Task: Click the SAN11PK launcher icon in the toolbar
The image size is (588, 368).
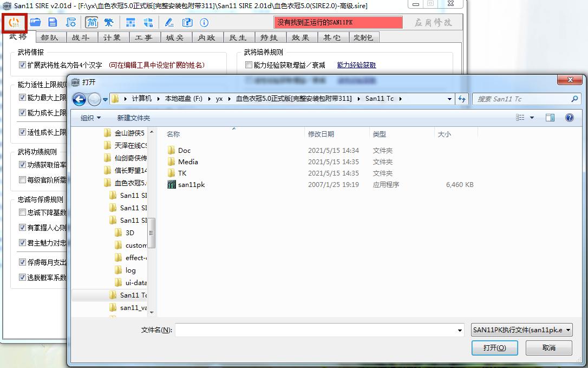Action: pos(14,22)
